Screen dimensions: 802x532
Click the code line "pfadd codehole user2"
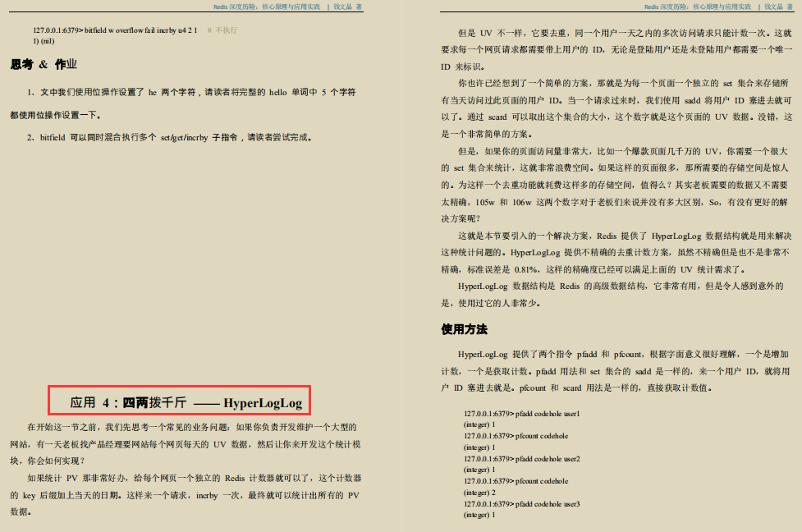(522, 460)
